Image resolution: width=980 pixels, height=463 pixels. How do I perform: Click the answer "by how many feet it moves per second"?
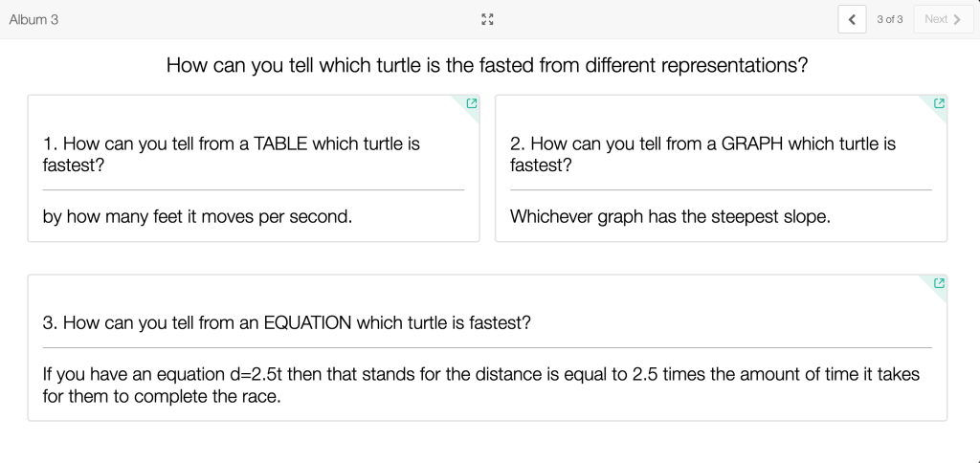(197, 216)
